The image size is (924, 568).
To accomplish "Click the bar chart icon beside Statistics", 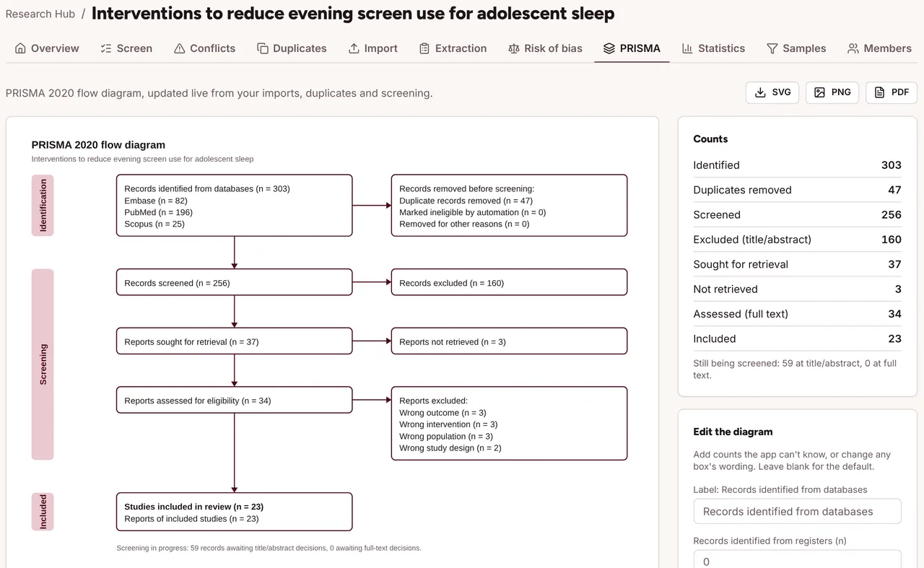I will click(687, 48).
